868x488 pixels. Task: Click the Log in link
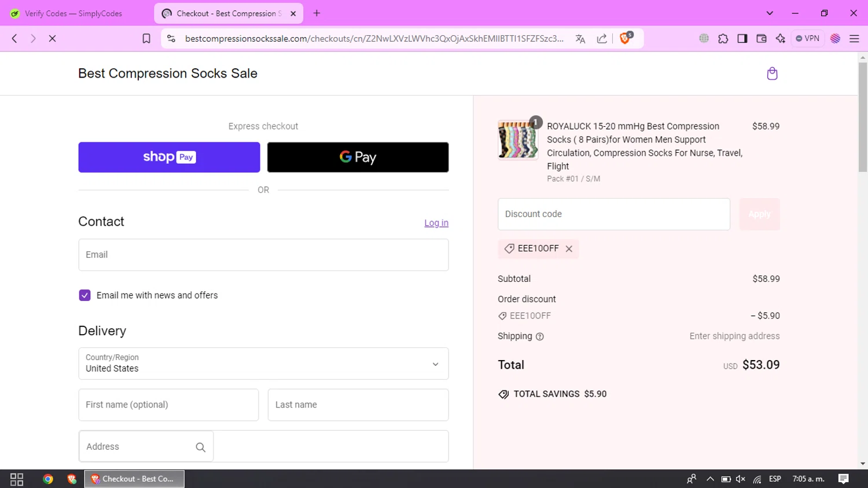click(436, 223)
